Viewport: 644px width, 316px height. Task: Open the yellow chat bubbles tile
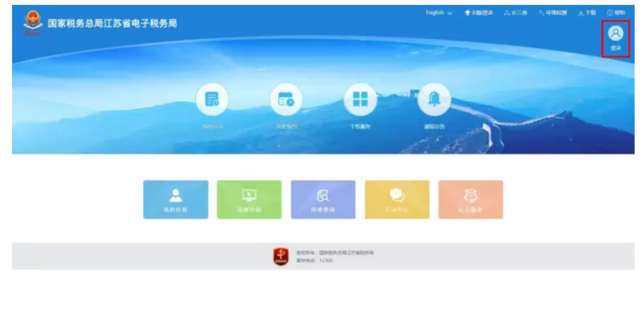[397, 199]
